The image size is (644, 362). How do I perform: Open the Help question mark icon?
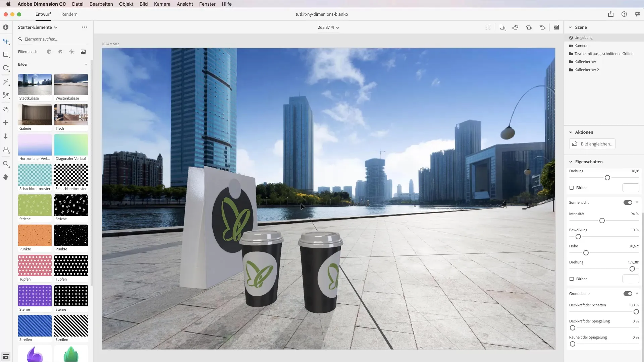click(624, 14)
